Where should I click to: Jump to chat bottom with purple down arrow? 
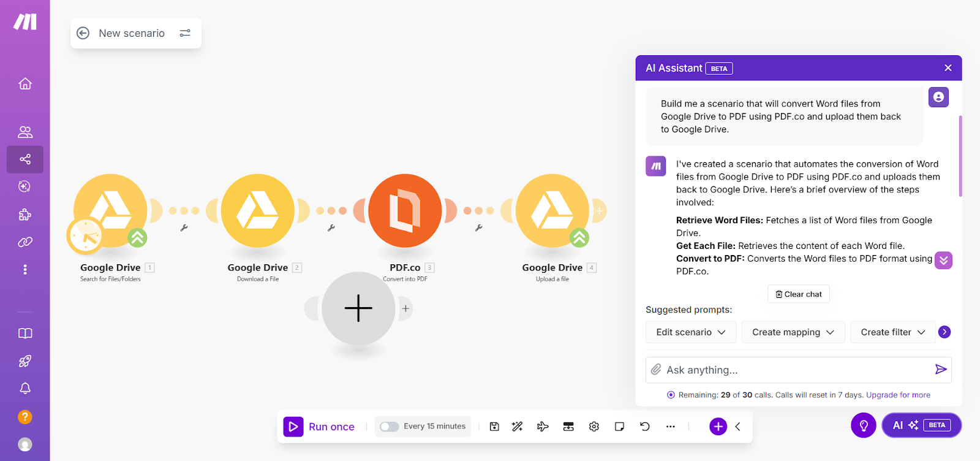coord(944,261)
